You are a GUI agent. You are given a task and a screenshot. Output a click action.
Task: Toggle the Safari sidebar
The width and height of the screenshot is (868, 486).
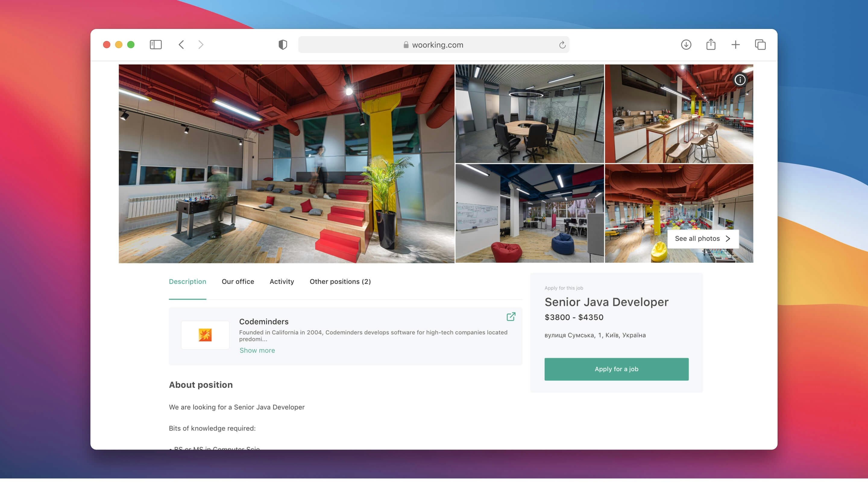pos(156,45)
